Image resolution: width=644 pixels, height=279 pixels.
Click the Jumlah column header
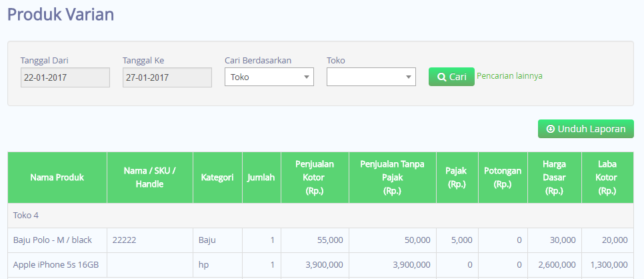click(x=261, y=178)
